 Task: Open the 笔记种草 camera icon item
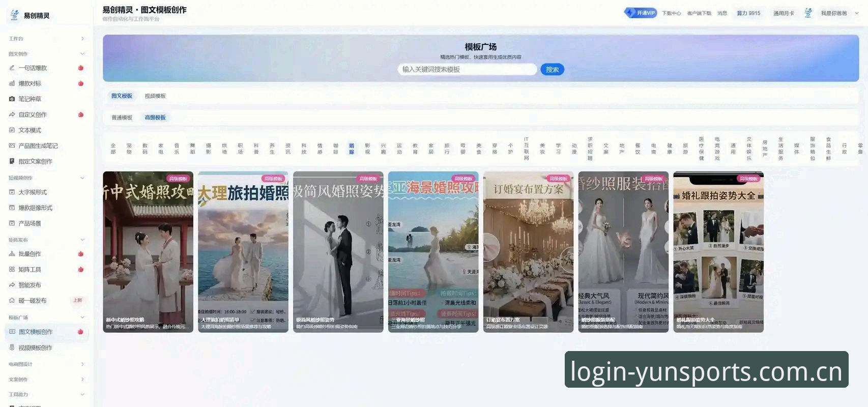point(12,99)
